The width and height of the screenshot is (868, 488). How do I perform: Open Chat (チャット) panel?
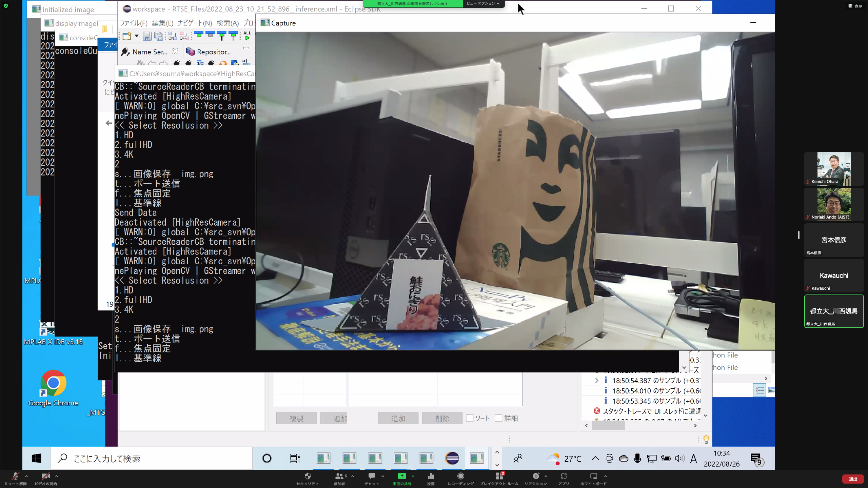372,479
